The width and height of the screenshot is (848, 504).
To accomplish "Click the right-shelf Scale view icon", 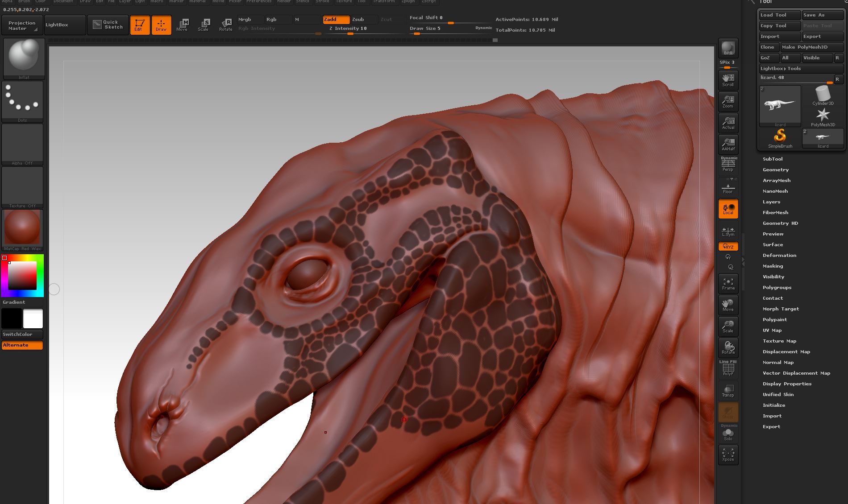I will click(x=728, y=326).
